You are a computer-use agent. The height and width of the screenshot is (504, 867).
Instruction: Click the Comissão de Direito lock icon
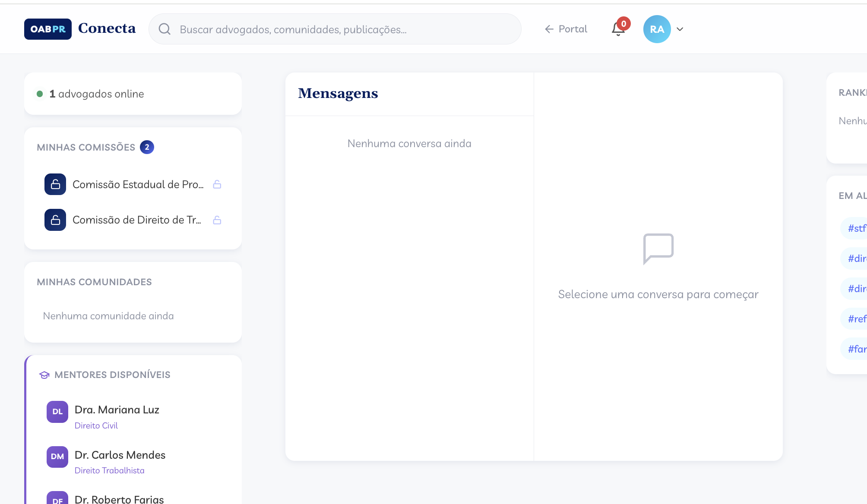(55, 220)
